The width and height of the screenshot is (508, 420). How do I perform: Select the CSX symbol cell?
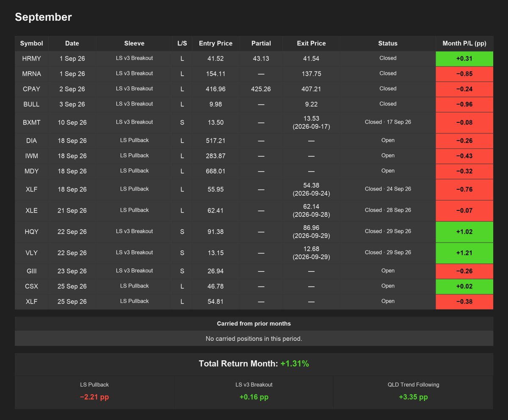coord(32,286)
